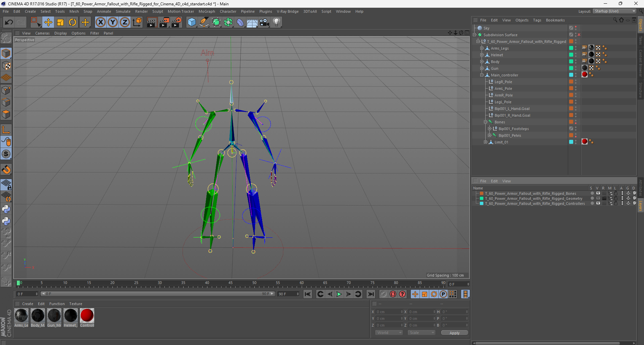Select the Live Selection tool
The width and height of the screenshot is (644, 345).
coord(36,22)
